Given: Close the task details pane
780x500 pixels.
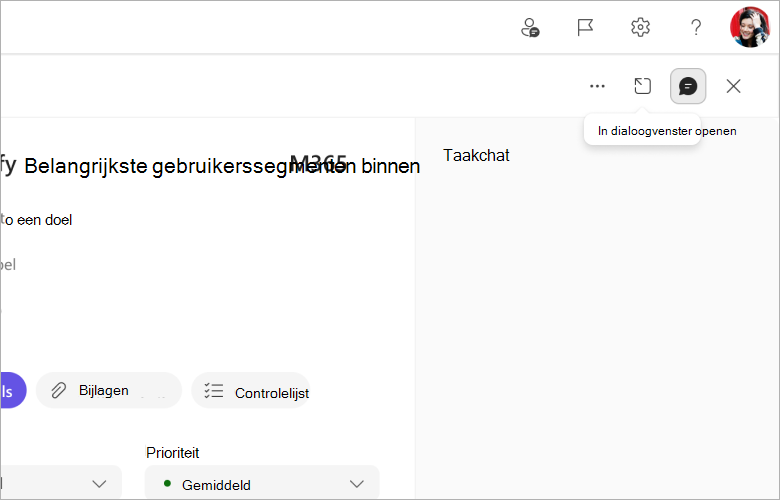Looking at the screenshot, I should (733, 86).
